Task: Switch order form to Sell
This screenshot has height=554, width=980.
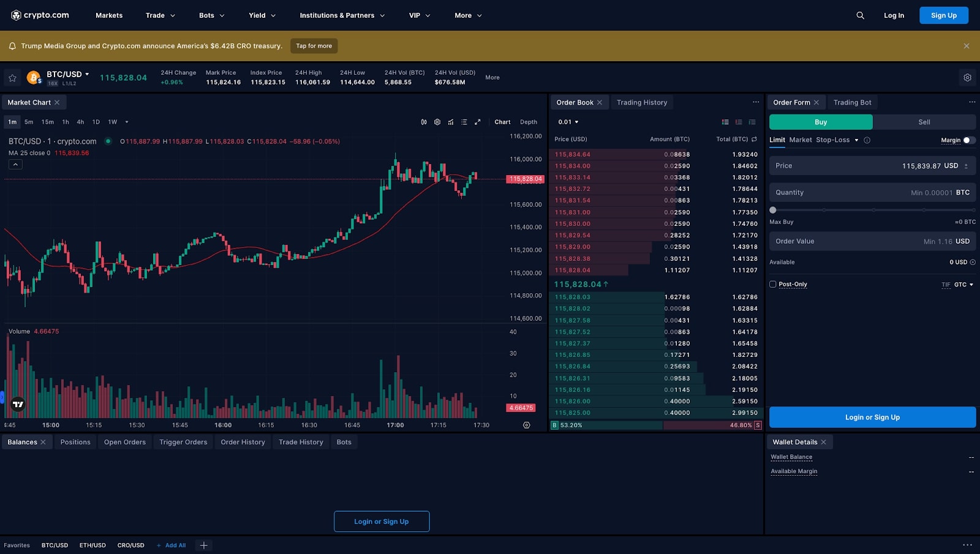Action: [924, 122]
